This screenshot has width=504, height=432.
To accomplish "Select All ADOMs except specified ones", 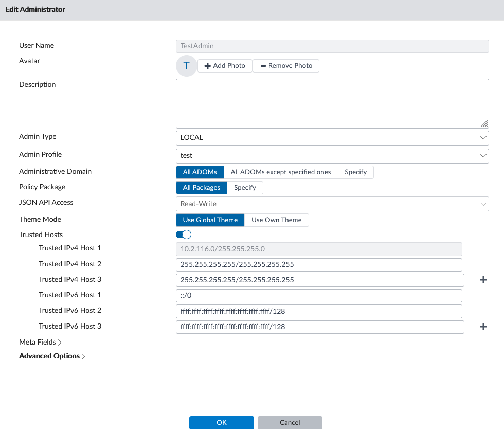I will [281, 172].
